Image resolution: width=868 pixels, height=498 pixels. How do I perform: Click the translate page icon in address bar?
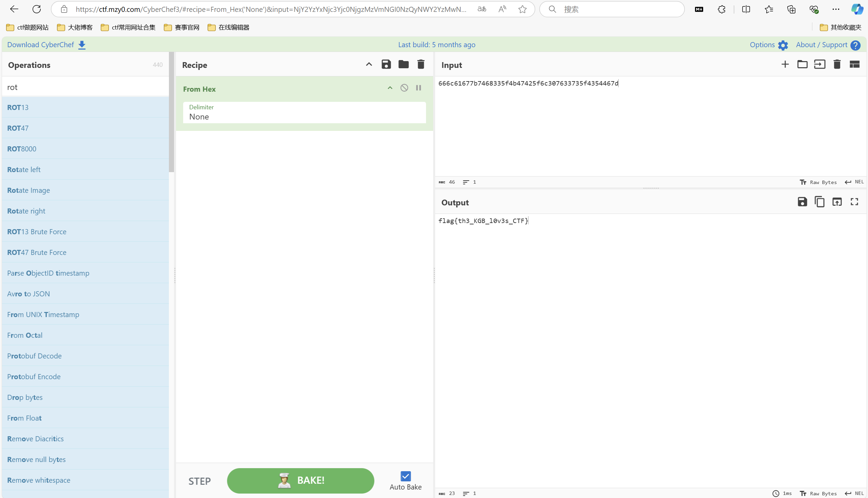click(x=482, y=9)
